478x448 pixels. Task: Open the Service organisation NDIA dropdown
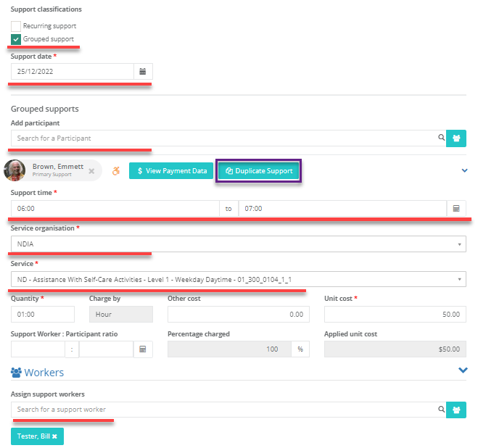point(239,244)
